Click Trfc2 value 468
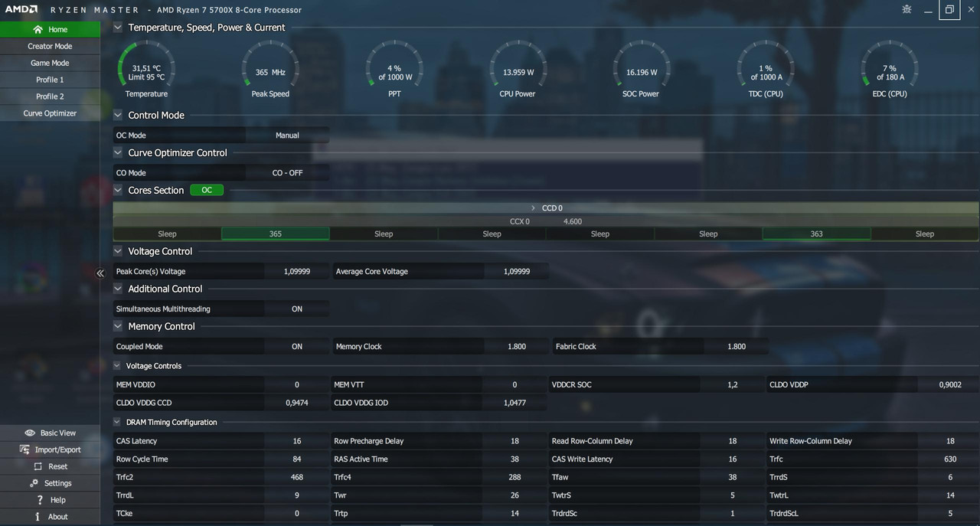 (297, 477)
